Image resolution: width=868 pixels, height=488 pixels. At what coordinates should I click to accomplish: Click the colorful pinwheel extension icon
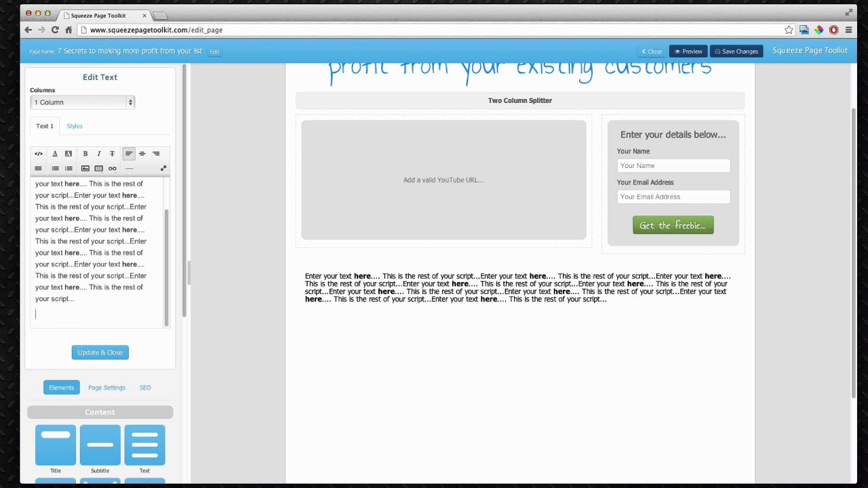[x=819, y=30]
